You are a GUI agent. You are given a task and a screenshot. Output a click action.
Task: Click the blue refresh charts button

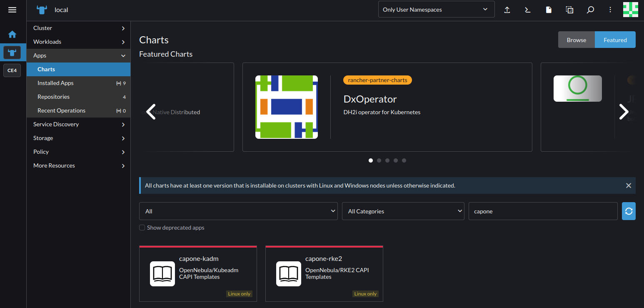629,211
